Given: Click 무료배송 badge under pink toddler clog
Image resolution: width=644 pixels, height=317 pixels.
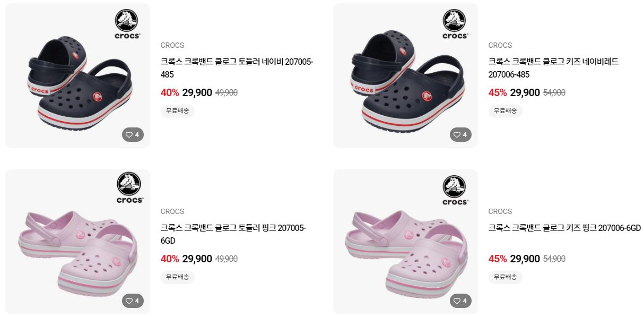Looking at the screenshot, I should (178, 277).
